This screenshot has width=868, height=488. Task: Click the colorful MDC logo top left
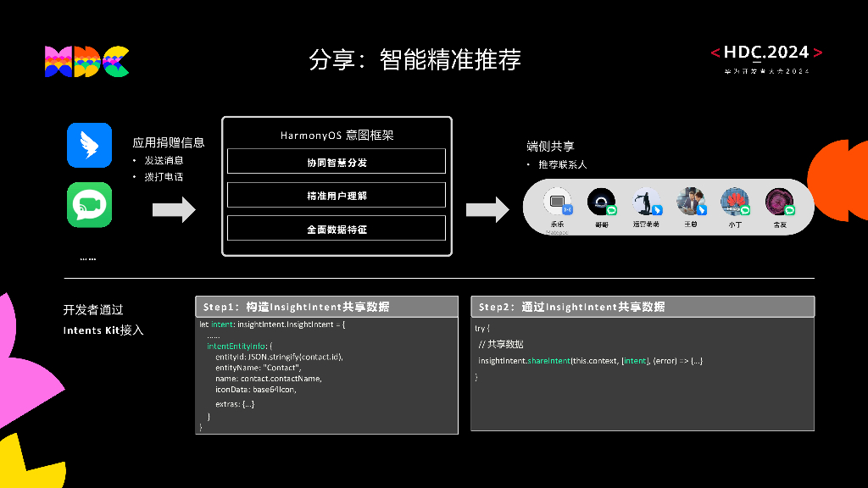coord(86,60)
